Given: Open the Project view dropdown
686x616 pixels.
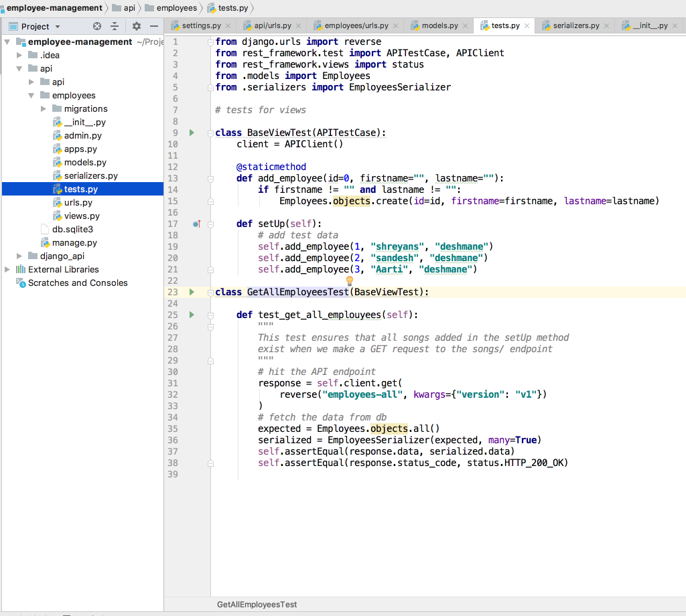Looking at the screenshot, I should 57,27.
